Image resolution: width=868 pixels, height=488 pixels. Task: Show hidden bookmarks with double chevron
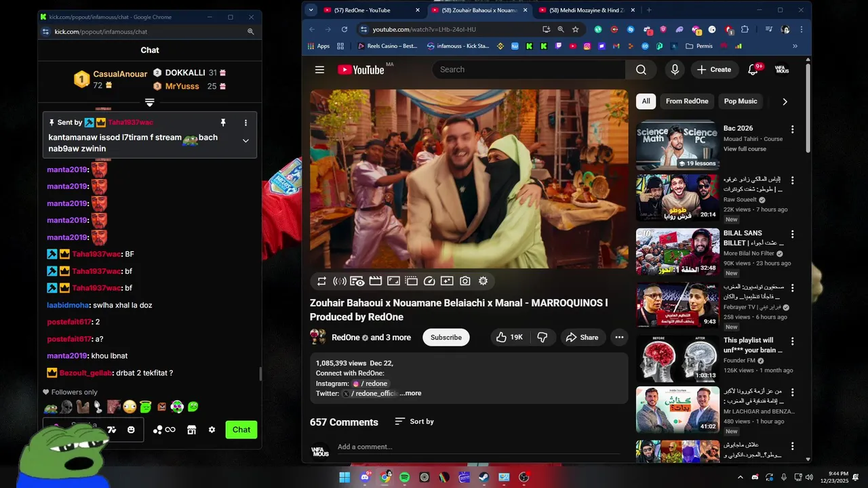click(x=795, y=46)
